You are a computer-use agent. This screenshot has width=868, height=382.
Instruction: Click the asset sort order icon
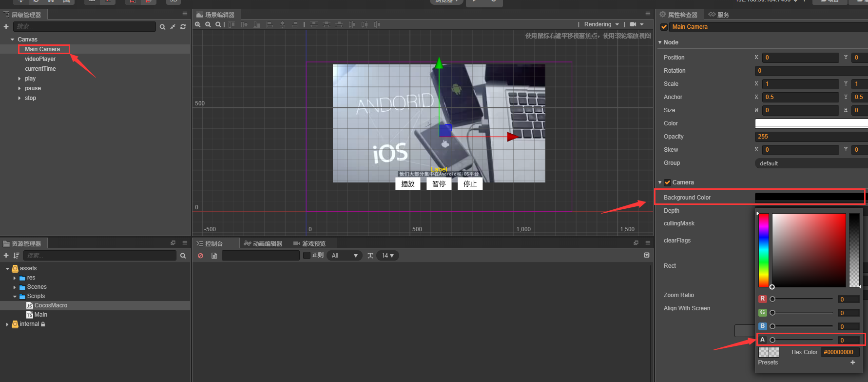coord(17,256)
